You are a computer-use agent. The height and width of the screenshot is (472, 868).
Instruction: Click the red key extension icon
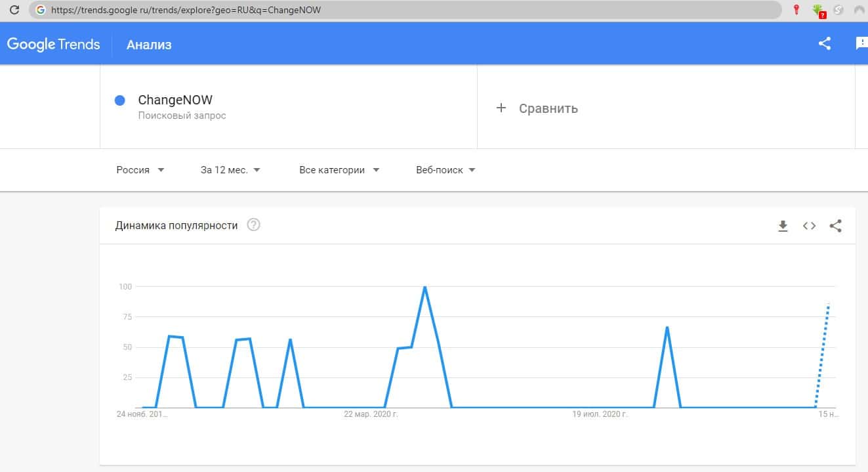[x=796, y=10]
